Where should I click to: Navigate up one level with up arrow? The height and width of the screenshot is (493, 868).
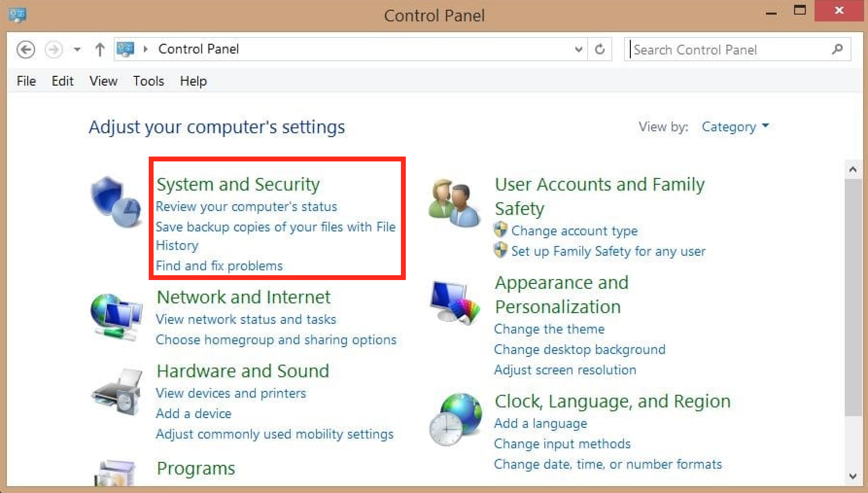100,50
